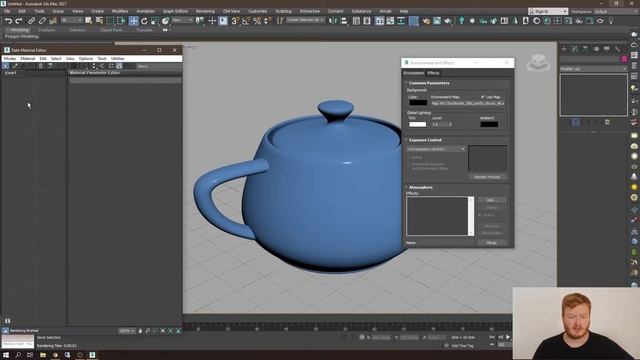Activate the Select and Place tool

point(165,21)
